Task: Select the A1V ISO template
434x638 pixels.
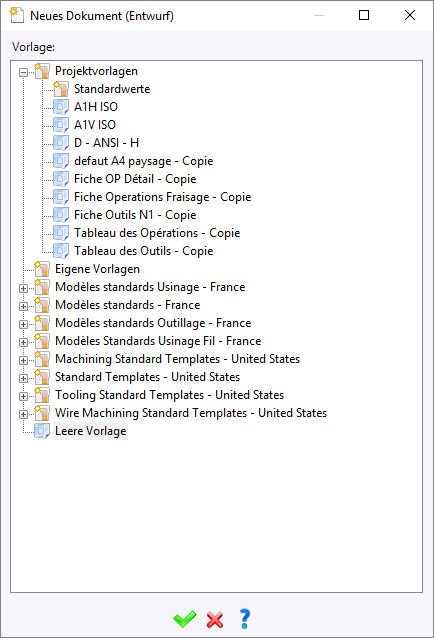Action: coord(95,125)
